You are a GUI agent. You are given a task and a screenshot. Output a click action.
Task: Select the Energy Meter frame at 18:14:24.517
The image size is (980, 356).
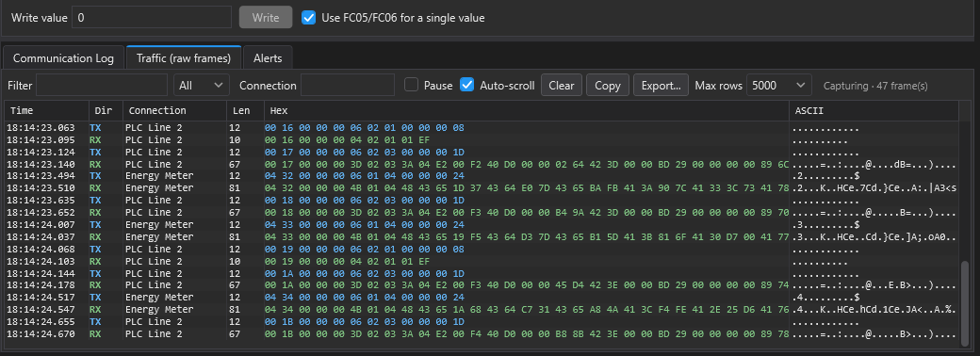(482, 298)
